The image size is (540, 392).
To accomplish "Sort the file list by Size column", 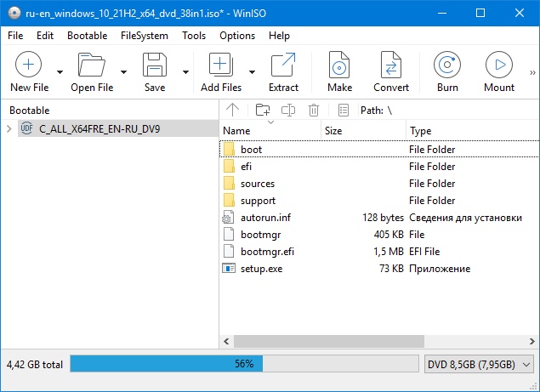I will 361,131.
